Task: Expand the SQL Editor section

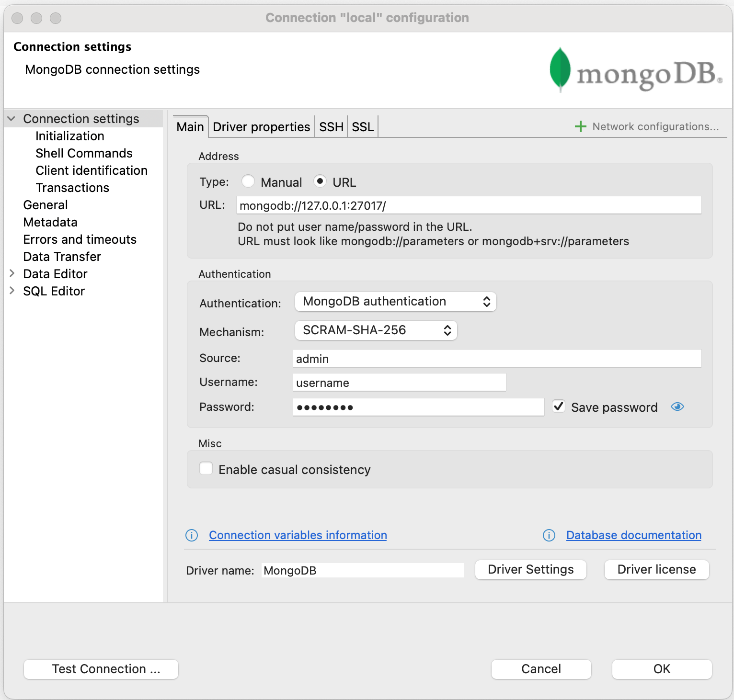Action: (12, 291)
